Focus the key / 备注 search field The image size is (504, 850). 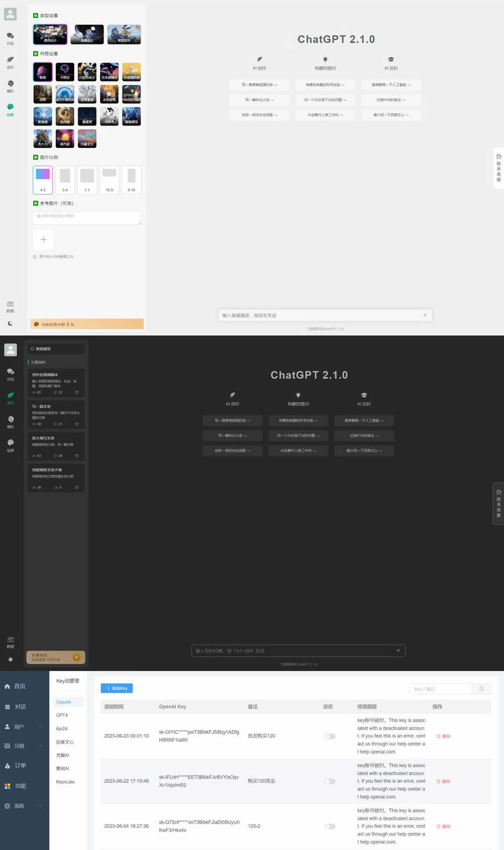tap(440, 689)
